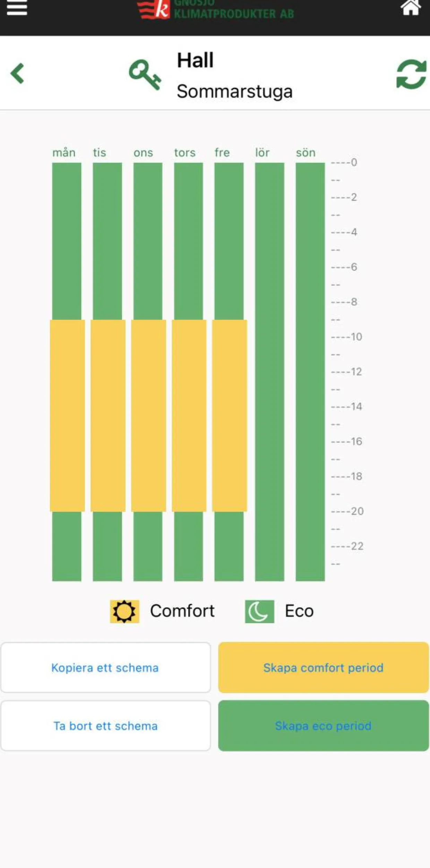Screen dimensions: 430x868
Task: Select Thursday's yellow comfort block
Action: 189,415
